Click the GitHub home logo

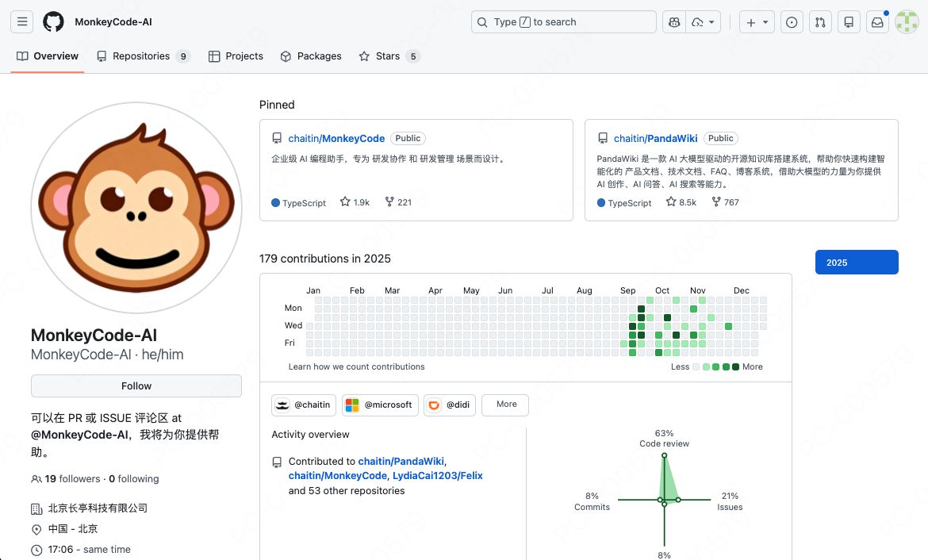pyautogui.click(x=52, y=21)
